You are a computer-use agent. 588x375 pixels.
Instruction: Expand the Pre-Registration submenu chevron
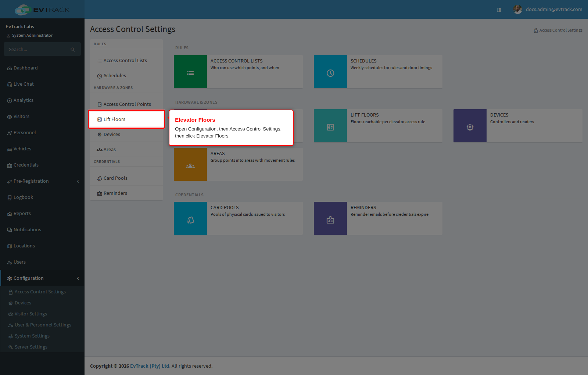click(78, 181)
